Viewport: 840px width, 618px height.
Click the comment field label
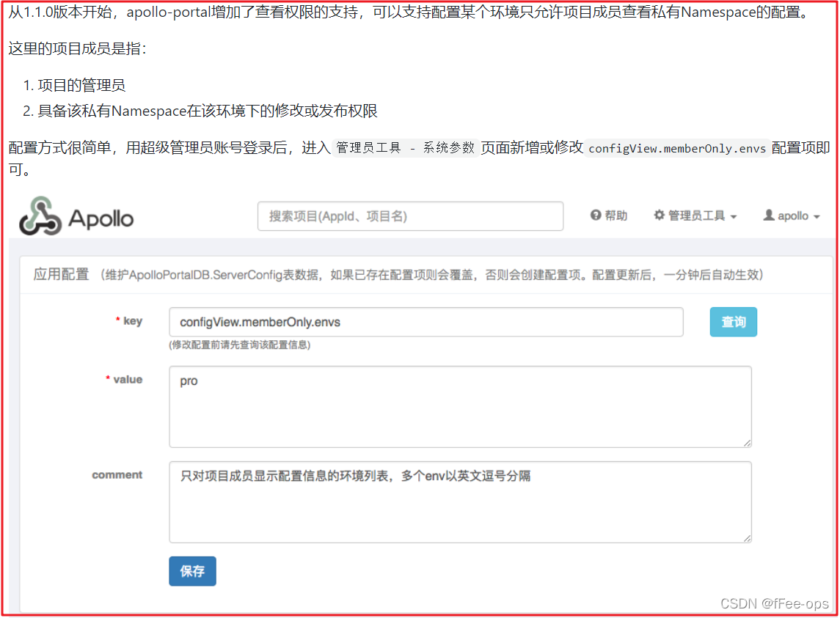(117, 474)
